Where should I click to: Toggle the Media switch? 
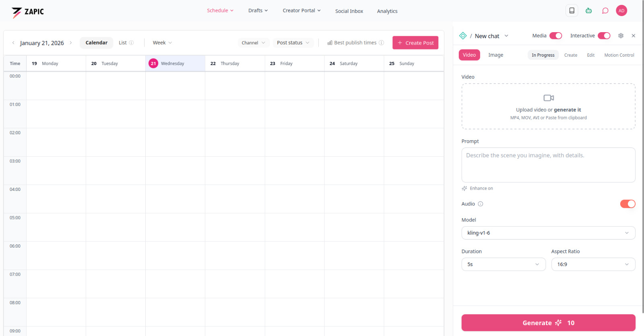(555, 36)
